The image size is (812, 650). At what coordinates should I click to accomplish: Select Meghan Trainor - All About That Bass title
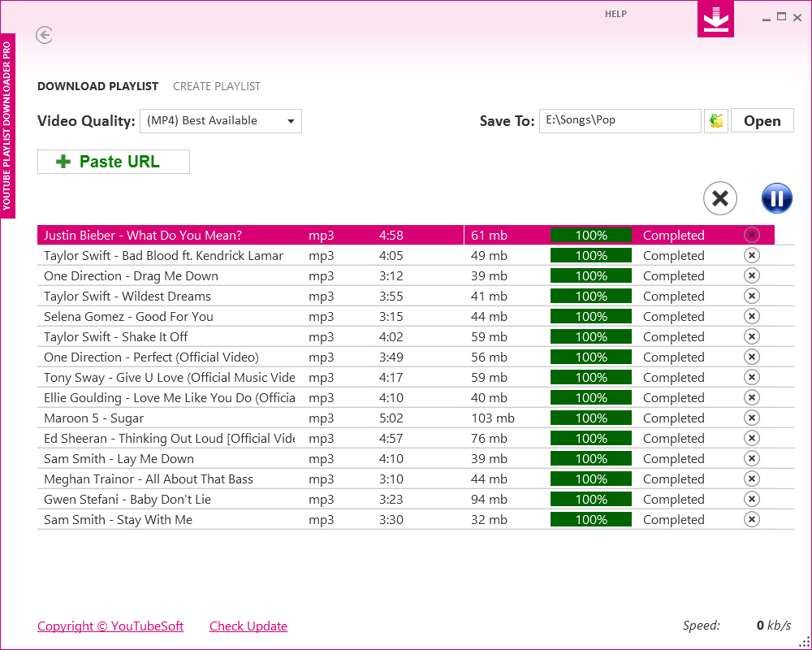(x=149, y=479)
